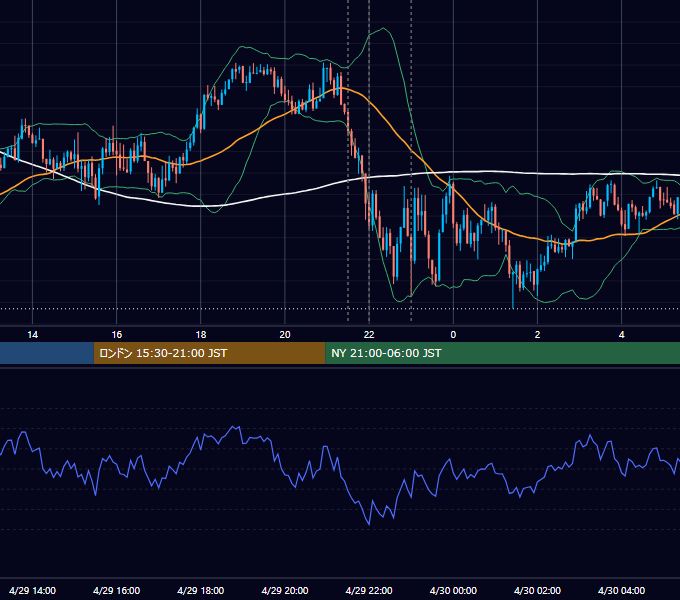The image size is (680, 600).
Task: Click the 4/29 22:00 time label
Action: (369, 590)
